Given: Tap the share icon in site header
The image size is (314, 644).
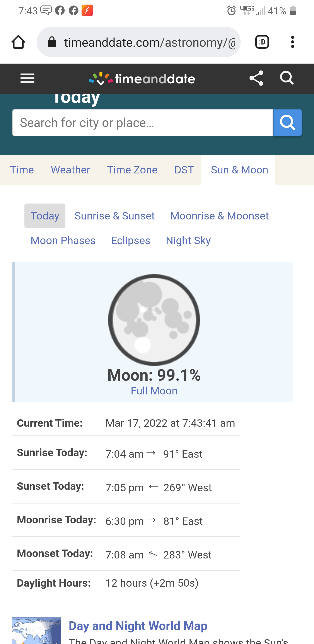Looking at the screenshot, I should click(x=256, y=78).
